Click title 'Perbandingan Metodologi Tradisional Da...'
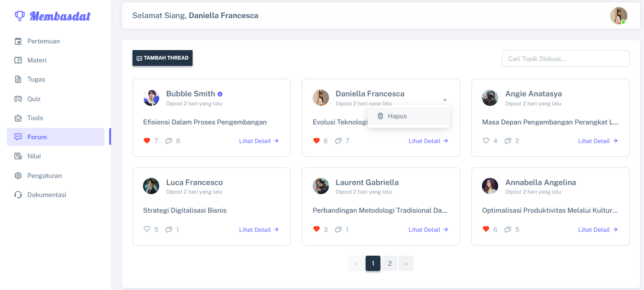Screen dimensions: 644x290 (380, 210)
